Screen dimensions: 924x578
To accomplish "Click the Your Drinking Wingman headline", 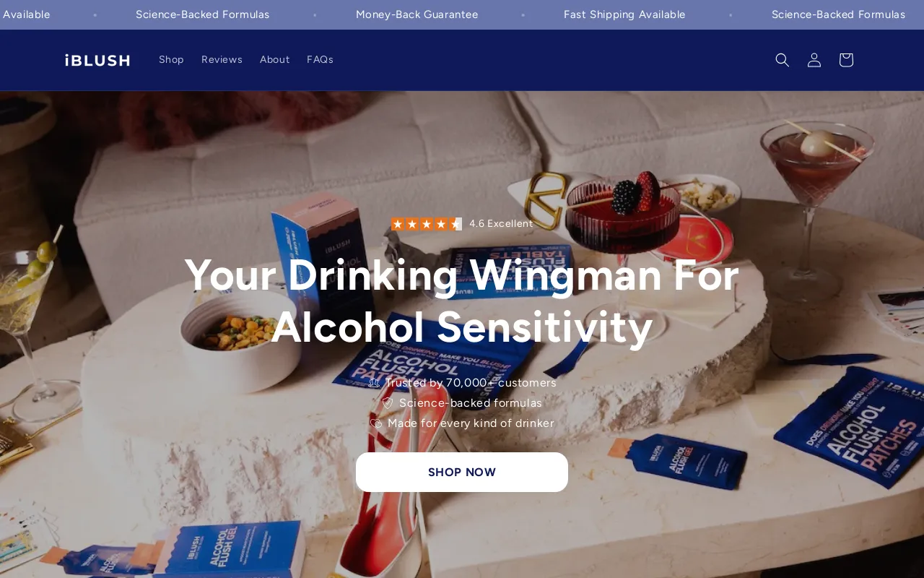I will [x=462, y=301].
